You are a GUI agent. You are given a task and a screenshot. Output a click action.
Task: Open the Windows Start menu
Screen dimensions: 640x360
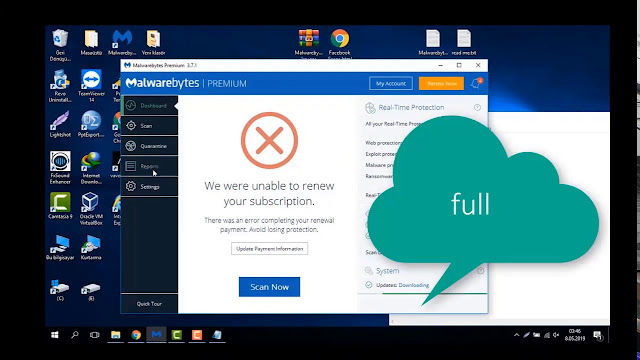55,335
